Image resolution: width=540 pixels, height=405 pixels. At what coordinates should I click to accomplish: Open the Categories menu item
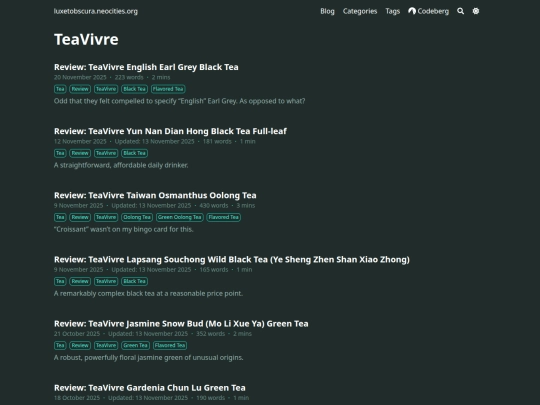[360, 11]
